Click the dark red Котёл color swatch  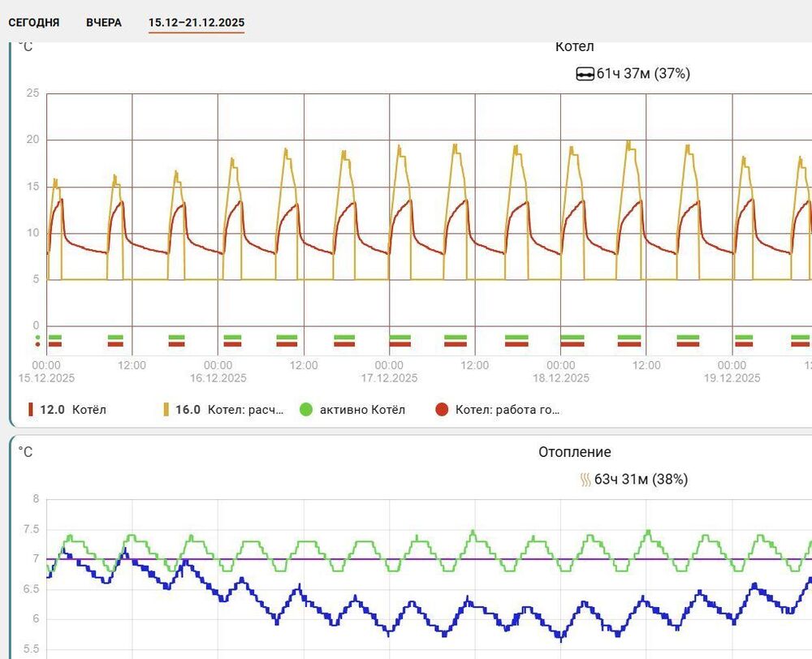tap(31, 410)
